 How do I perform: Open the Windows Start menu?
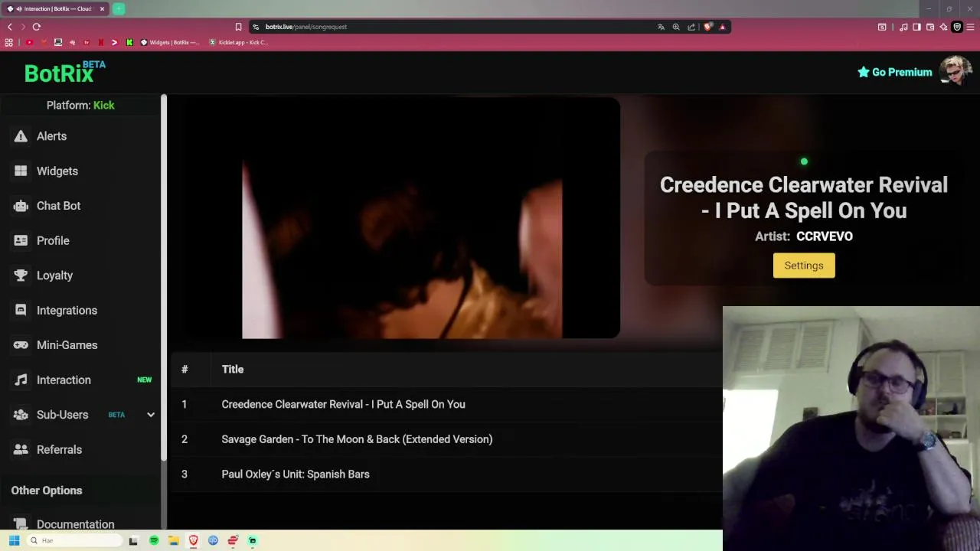[14, 540]
